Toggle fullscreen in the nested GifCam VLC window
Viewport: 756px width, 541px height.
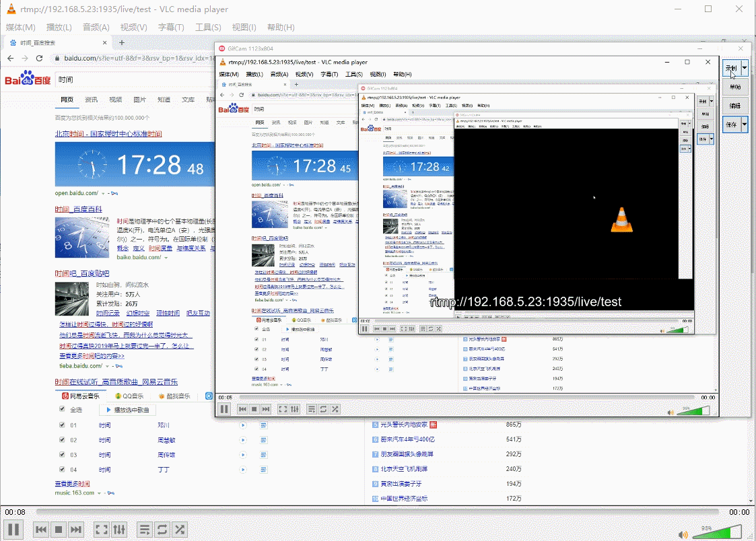tap(283, 409)
